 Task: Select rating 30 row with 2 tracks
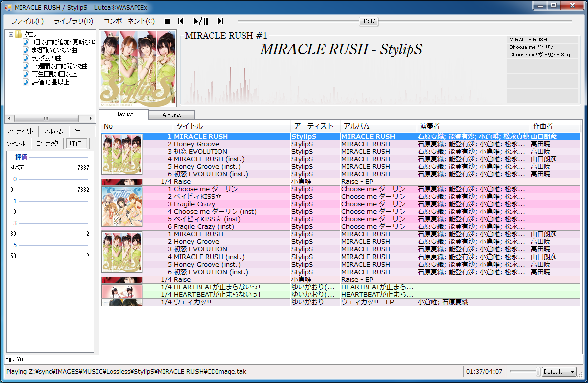tap(50, 233)
